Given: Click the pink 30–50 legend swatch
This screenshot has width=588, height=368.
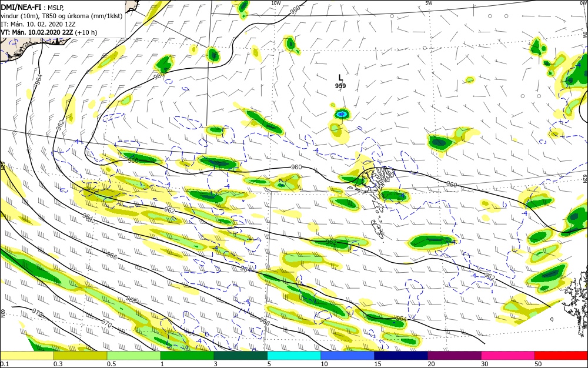Looking at the screenshot, I should pos(508,356).
